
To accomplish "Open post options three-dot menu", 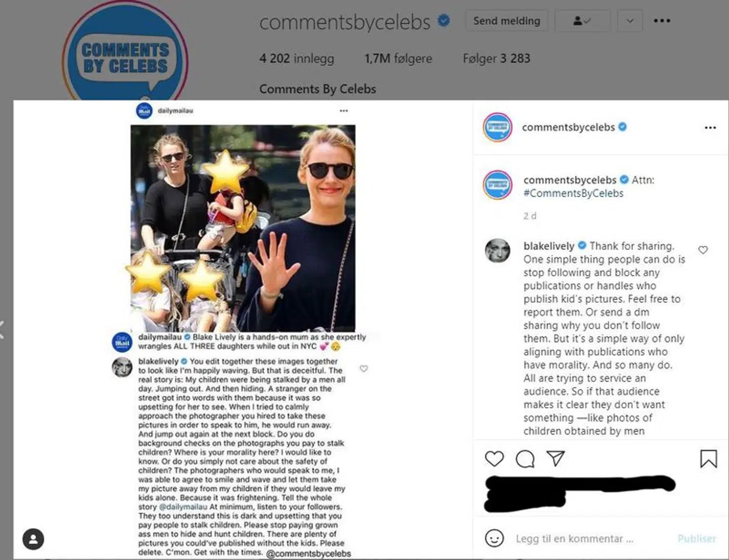I will 710,127.
